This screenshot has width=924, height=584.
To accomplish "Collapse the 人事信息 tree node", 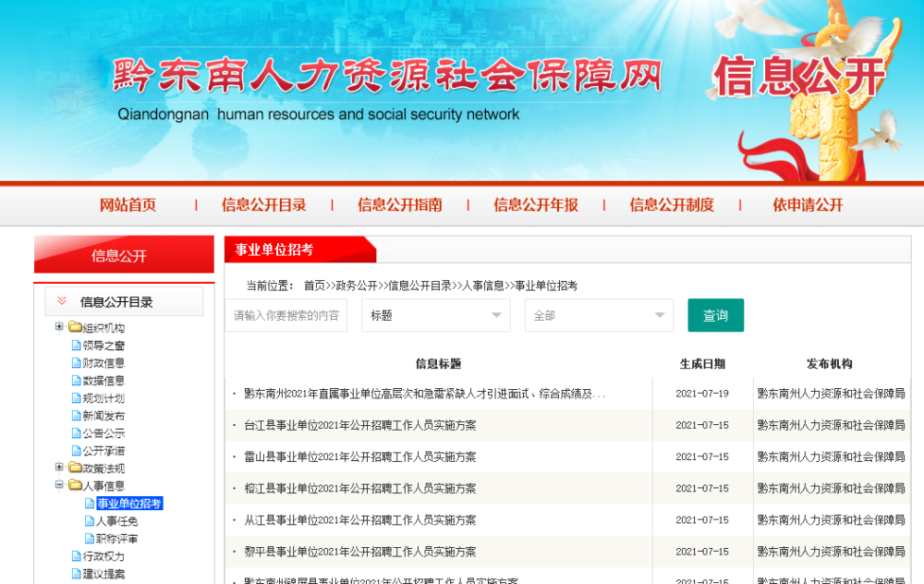I will [59, 485].
